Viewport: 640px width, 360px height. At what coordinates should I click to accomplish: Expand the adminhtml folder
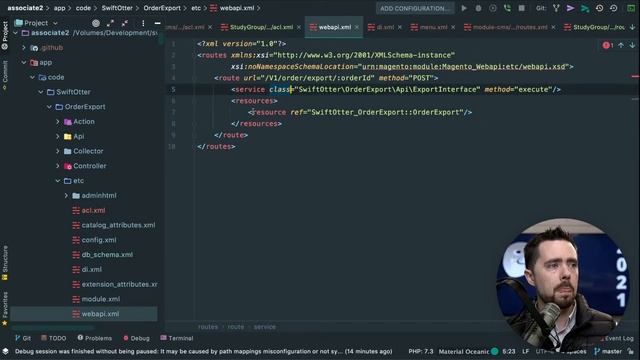[66, 196]
